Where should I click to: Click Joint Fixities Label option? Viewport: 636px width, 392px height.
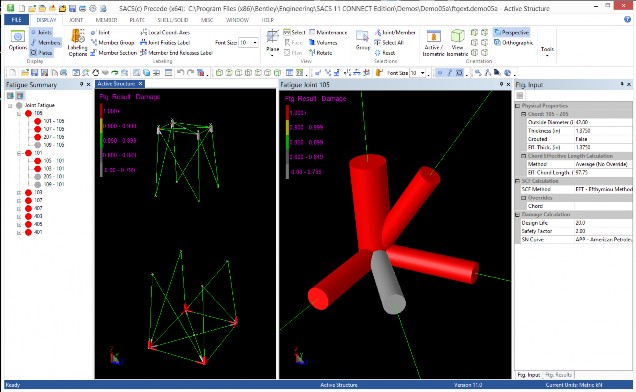165,42
